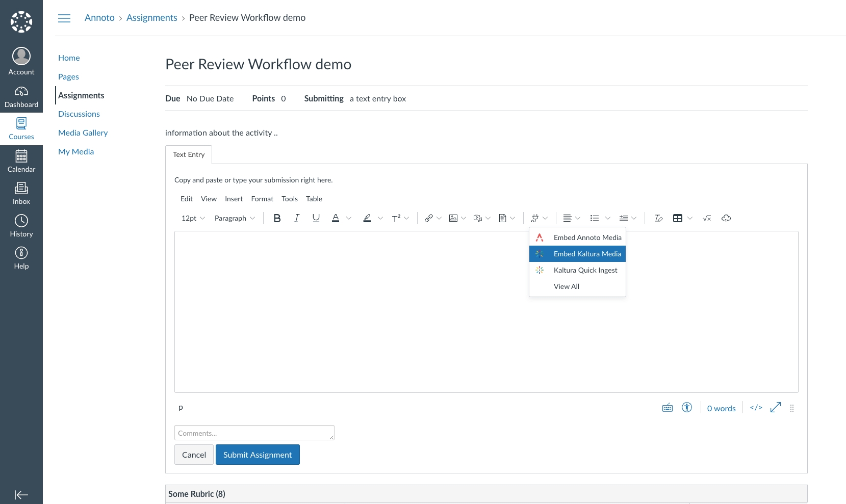The height and width of the screenshot is (504, 846).
Task: Apply underline from the editor toolbar
Action: pyautogui.click(x=316, y=218)
